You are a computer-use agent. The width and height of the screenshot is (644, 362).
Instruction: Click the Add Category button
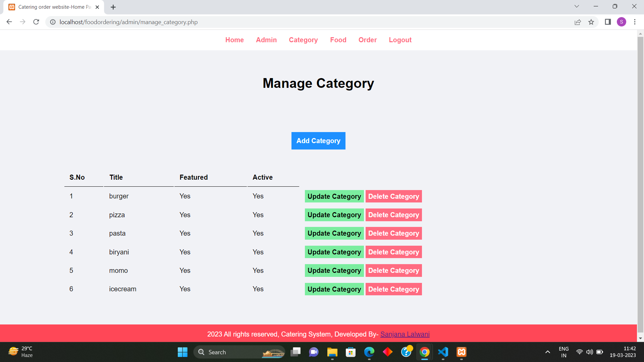click(x=318, y=141)
